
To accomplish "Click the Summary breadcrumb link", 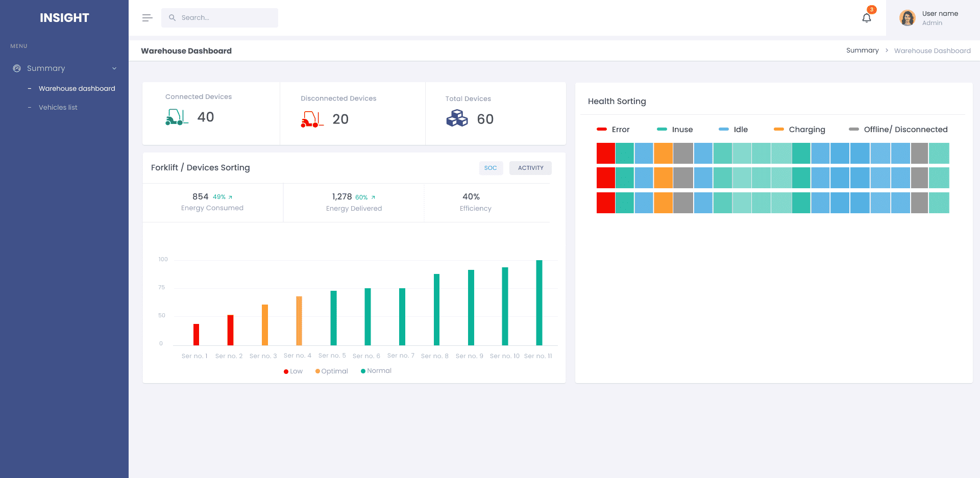I will point(862,51).
